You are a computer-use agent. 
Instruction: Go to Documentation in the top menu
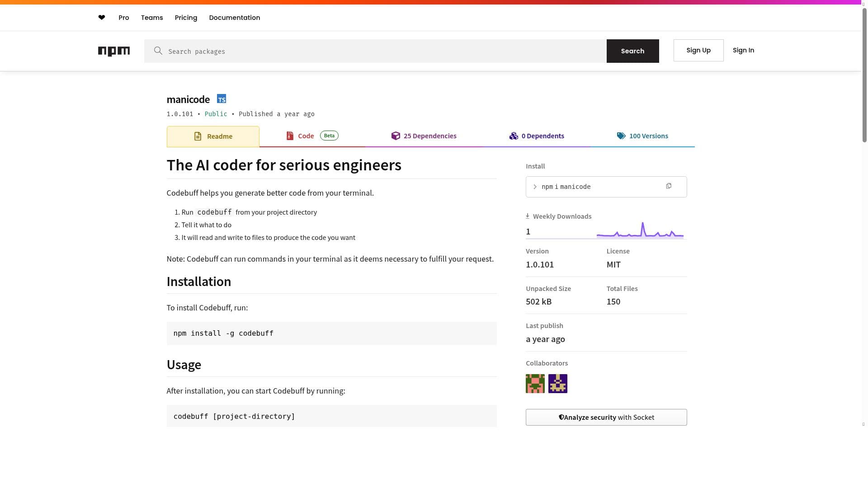(234, 18)
